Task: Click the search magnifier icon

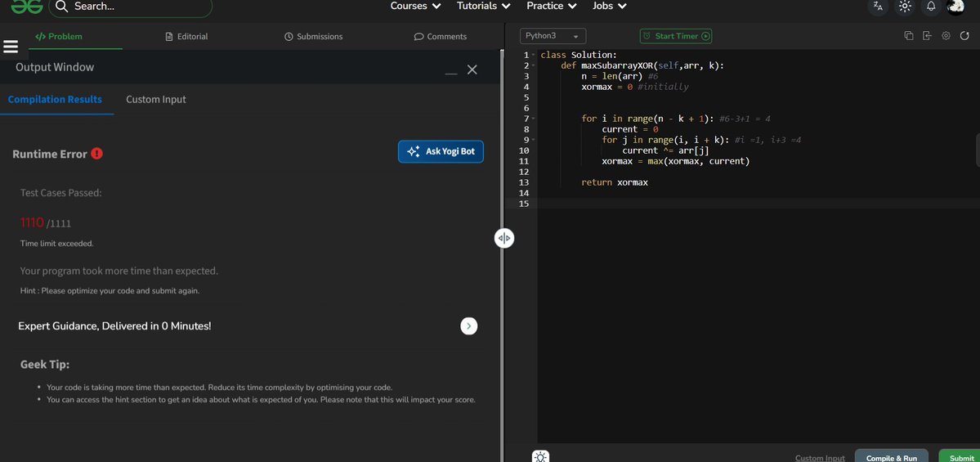Action: pyautogui.click(x=61, y=7)
